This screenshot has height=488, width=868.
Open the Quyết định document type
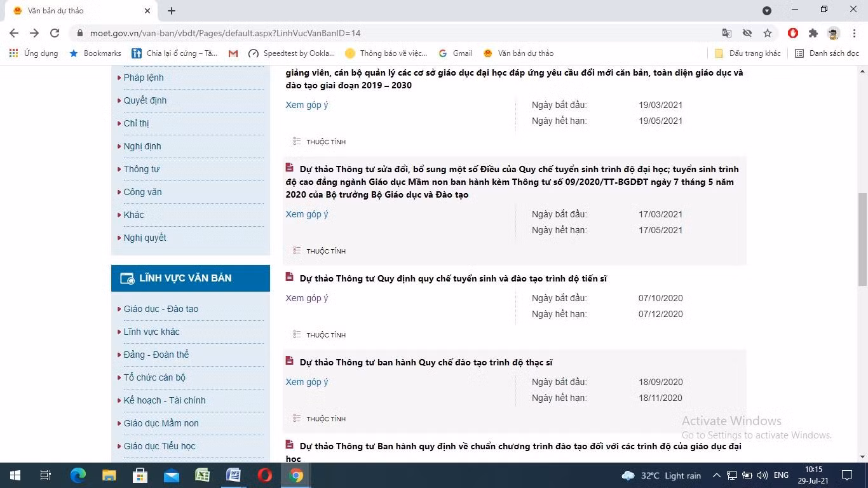[145, 100]
